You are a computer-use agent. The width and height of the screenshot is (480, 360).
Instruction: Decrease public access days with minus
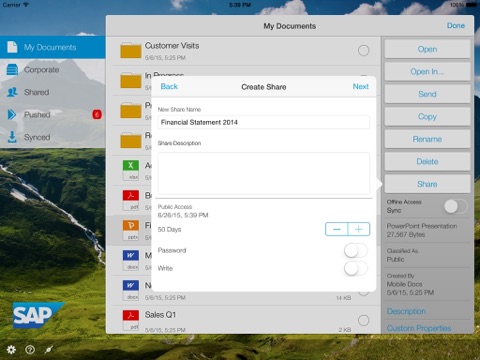337,229
